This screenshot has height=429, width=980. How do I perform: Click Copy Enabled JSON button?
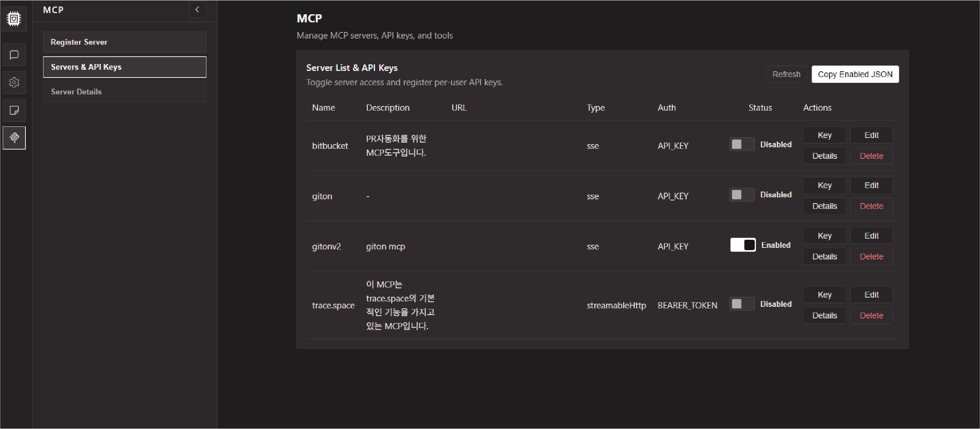[855, 74]
